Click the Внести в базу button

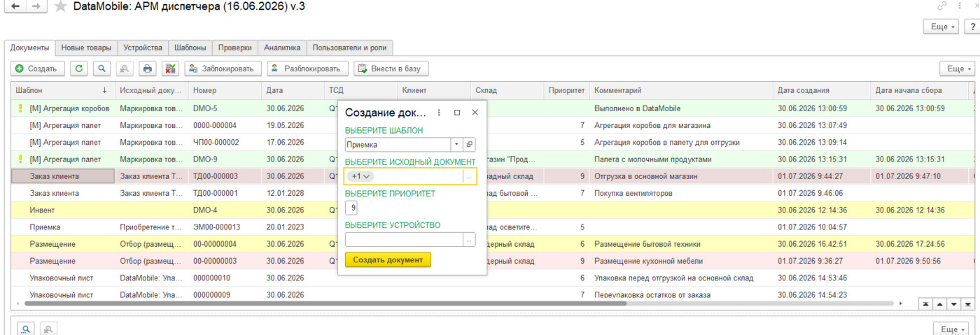391,69
